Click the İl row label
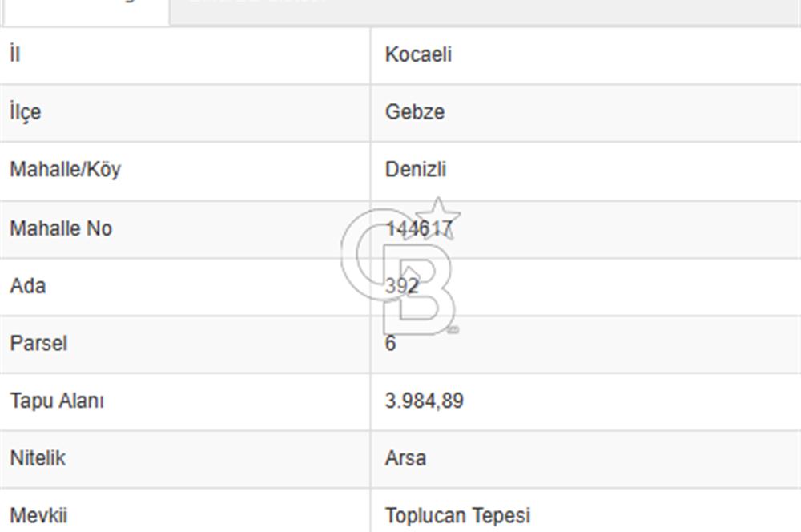 [14, 54]
